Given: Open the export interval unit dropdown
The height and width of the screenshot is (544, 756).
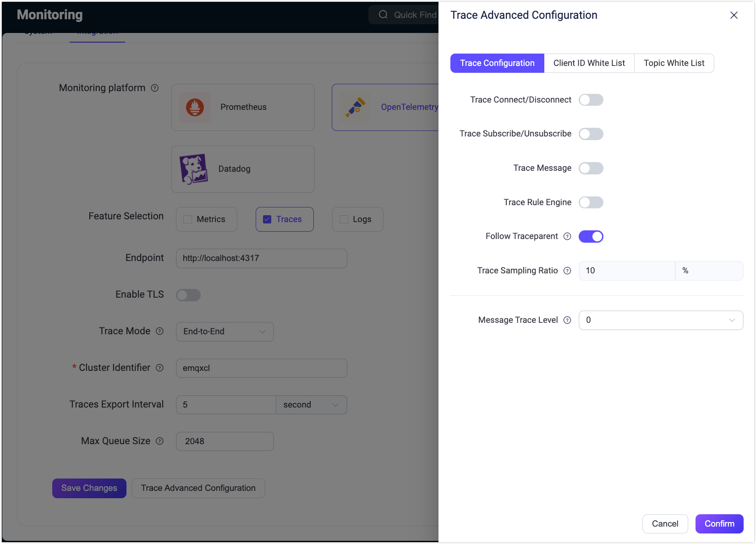Looking at the screenshot, I should coord(311,405).
